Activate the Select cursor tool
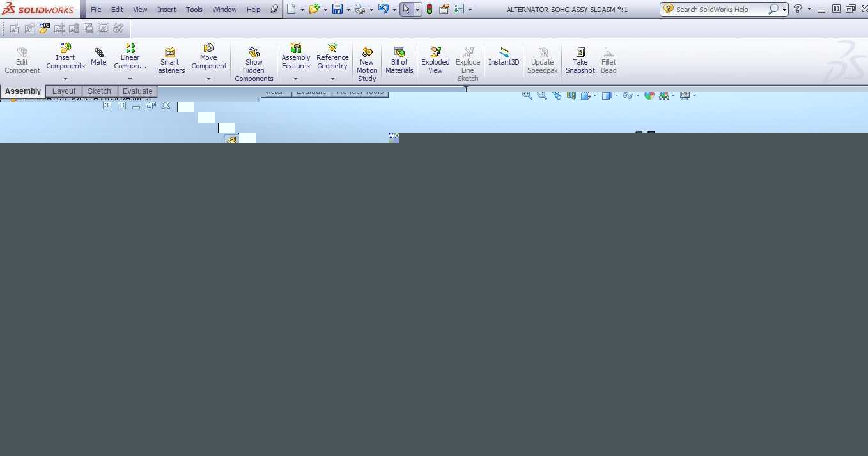This screenshot has height=456, width=868. [407, 9]
